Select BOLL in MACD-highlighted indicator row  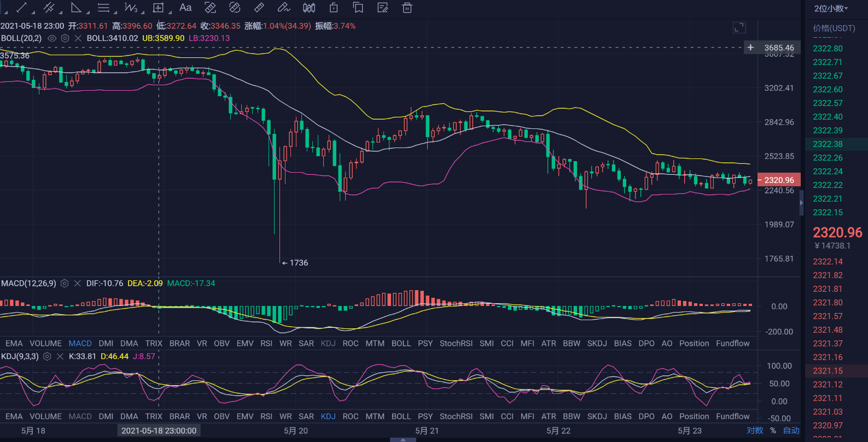click(401, 344)
